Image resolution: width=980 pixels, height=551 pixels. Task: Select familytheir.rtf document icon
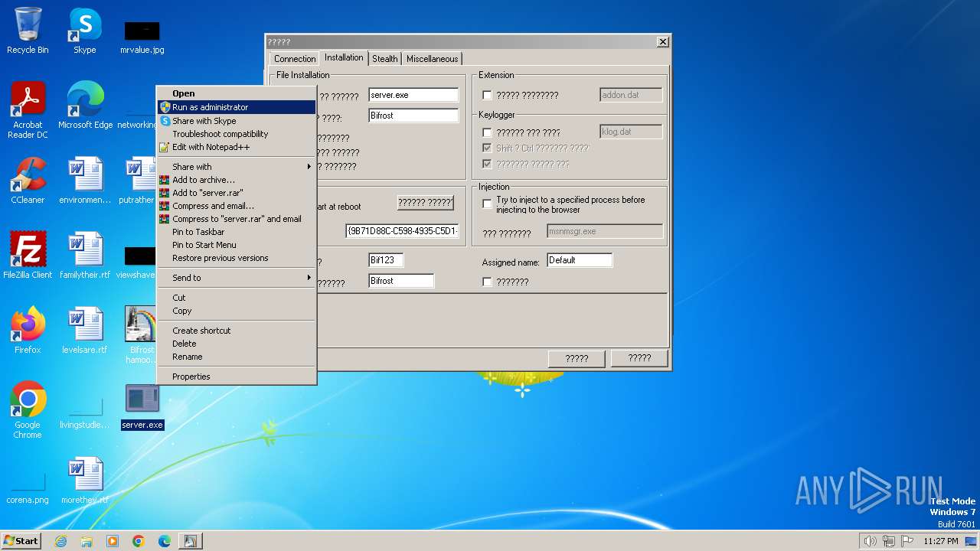85,256
